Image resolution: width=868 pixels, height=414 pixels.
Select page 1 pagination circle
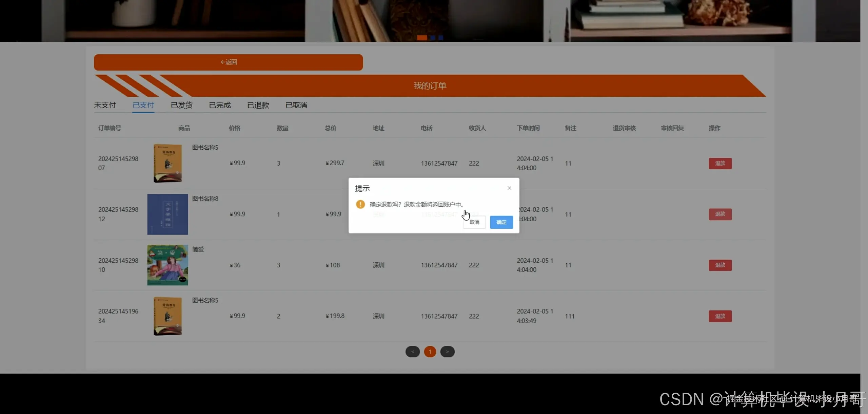tap(430, 352)
